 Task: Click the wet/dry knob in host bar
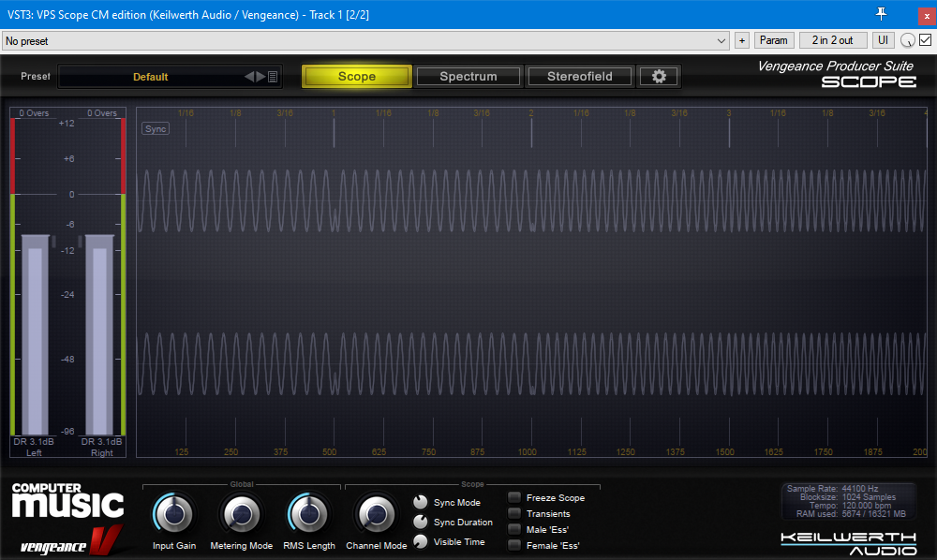[x=907, y=40]
